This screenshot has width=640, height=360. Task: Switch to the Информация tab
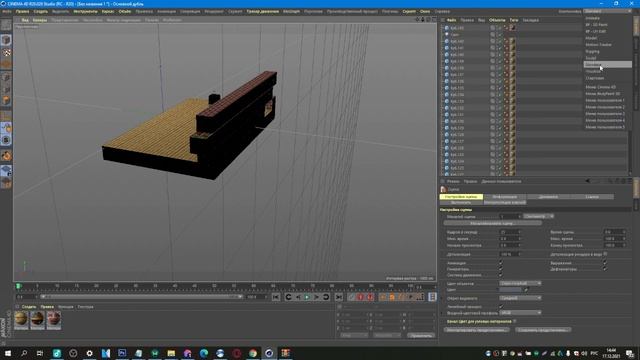pyautogui.click(x=504, y=197)
